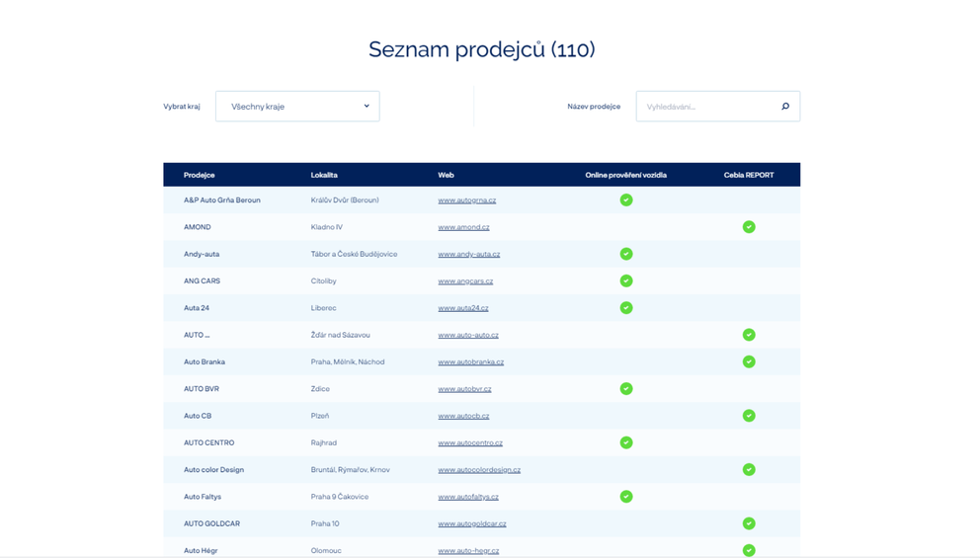Click green check in AUTO BVR row
The width and height of the screenshot is (980, 558).
626,389
